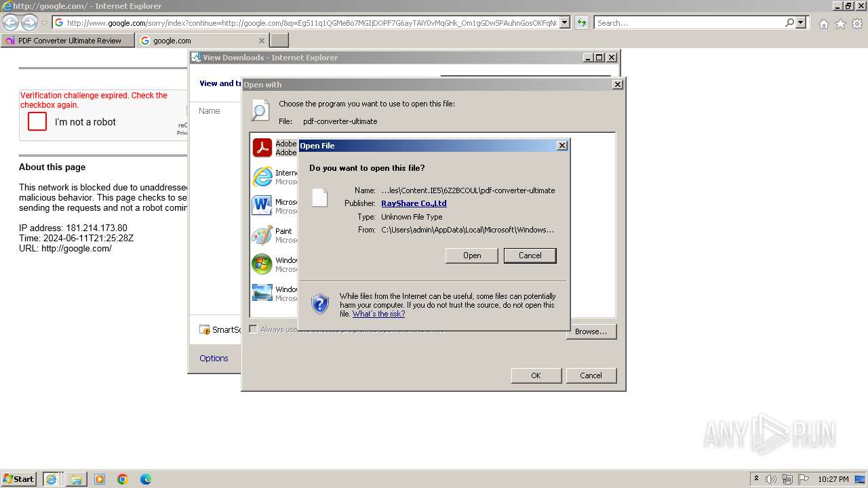Select Windows Media Center icon in program list
Viewport: 868px width, 488px height.
pos(262,264)
